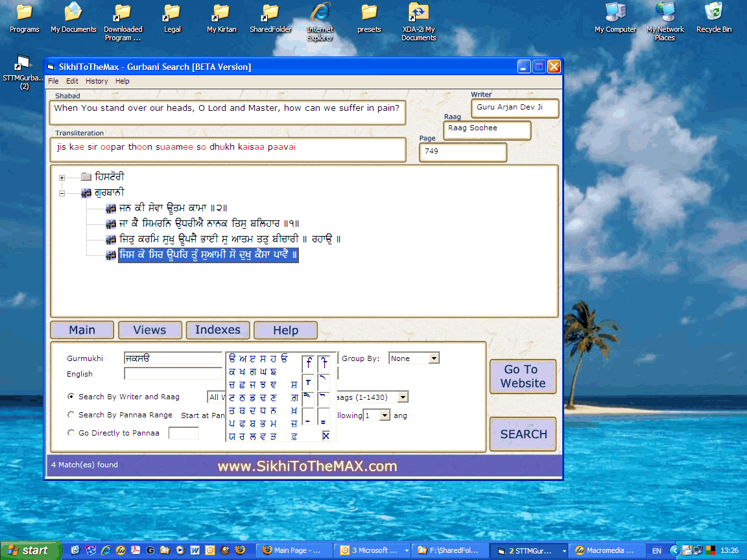Click the English search input field
Viewport: 747px width, 560px height.
[x=172, y=374]
